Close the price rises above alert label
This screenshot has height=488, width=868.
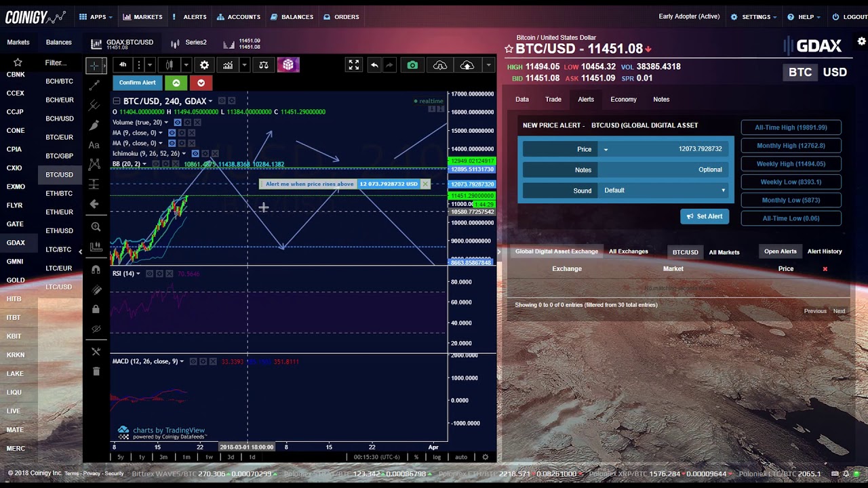[425, 184]
